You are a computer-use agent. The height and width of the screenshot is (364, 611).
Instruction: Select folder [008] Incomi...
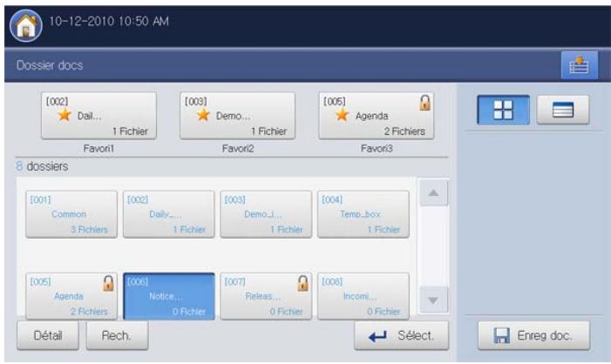363,296
